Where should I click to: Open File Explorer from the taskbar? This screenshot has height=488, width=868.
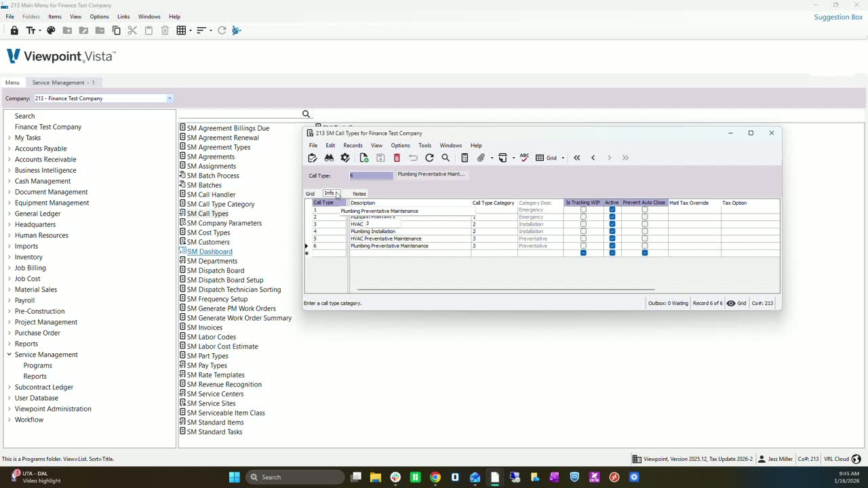376,477
